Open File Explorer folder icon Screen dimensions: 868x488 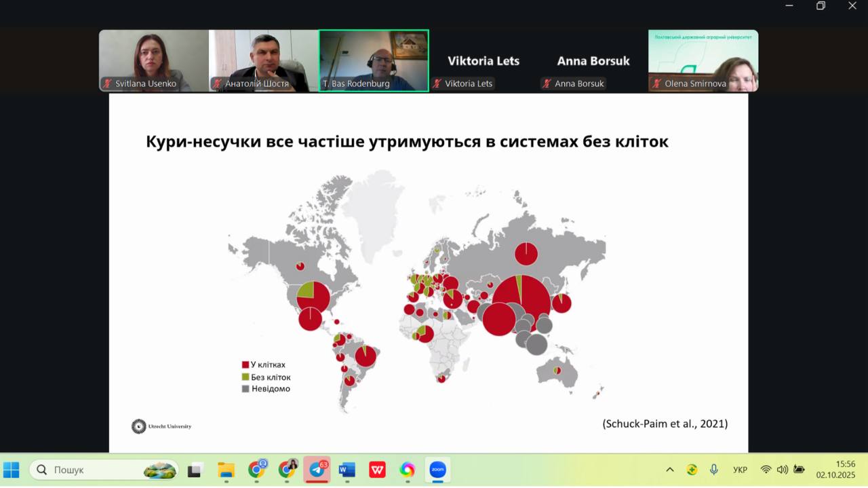coord(226,470)
